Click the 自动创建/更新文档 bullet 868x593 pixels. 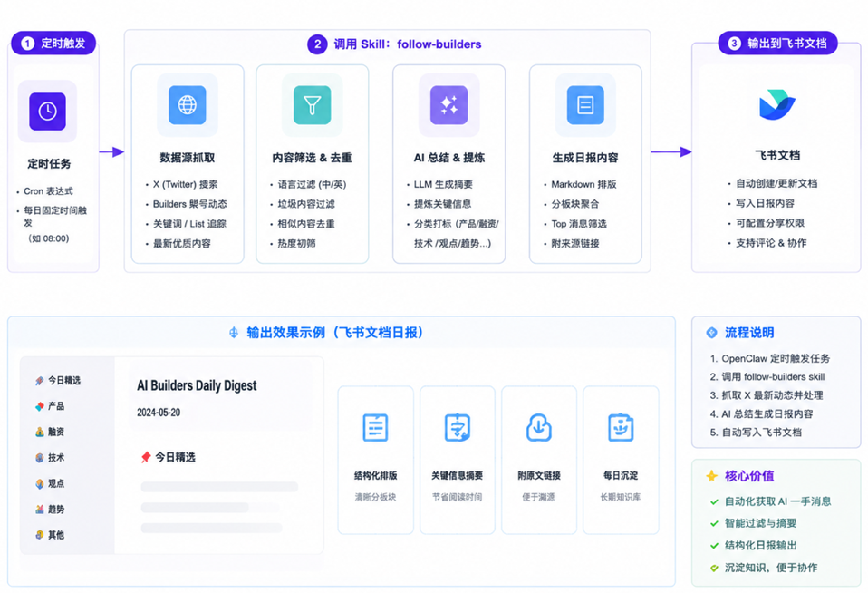click(x=776, y=183)
